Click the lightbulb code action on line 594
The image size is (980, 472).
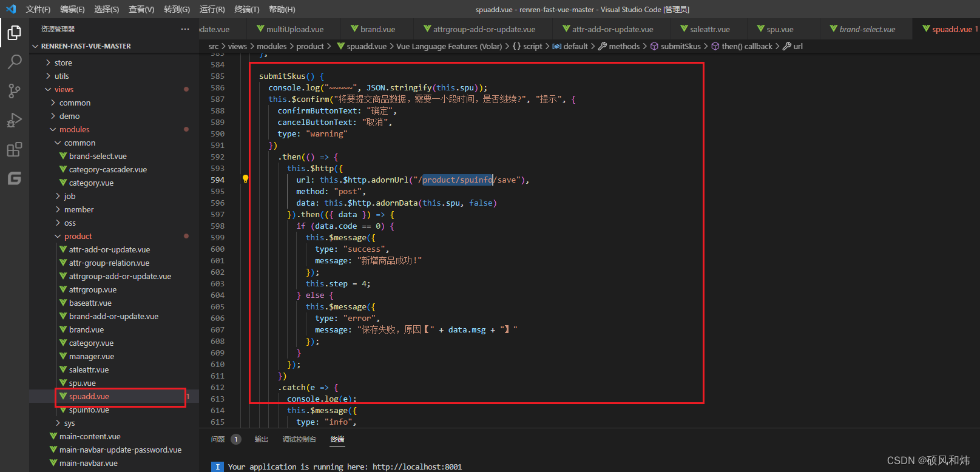click(x=245, y=179)
